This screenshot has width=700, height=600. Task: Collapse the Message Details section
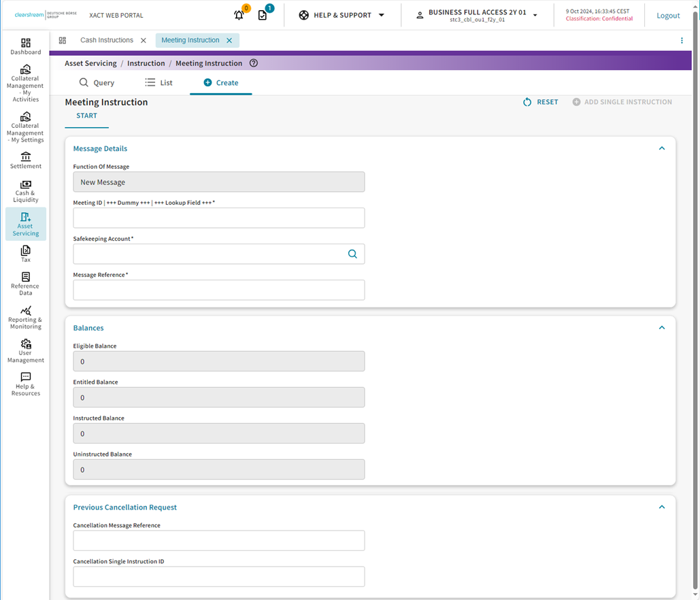pyautogui.click(x=661, y=148)
